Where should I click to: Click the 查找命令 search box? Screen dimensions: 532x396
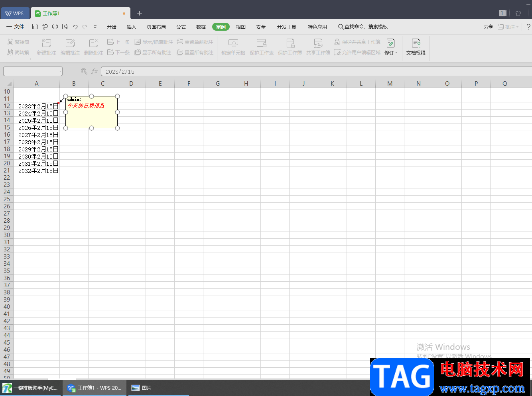[x=363, y=27]
